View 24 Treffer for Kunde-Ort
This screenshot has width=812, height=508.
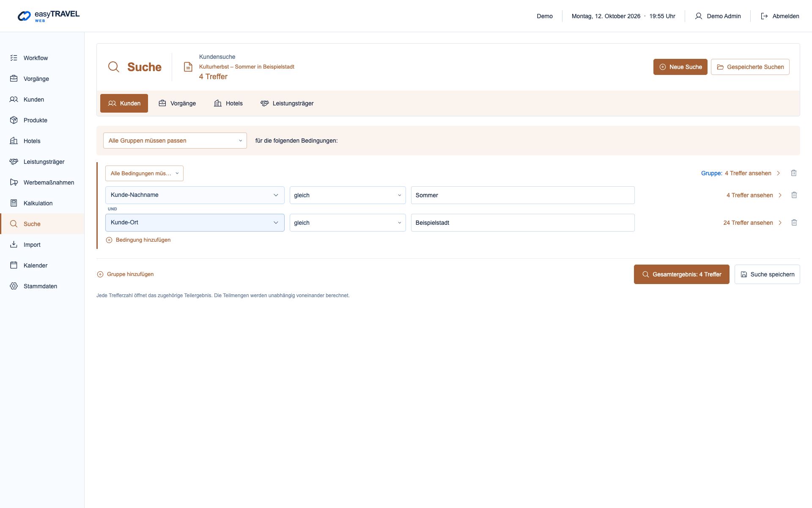[752, 223]
